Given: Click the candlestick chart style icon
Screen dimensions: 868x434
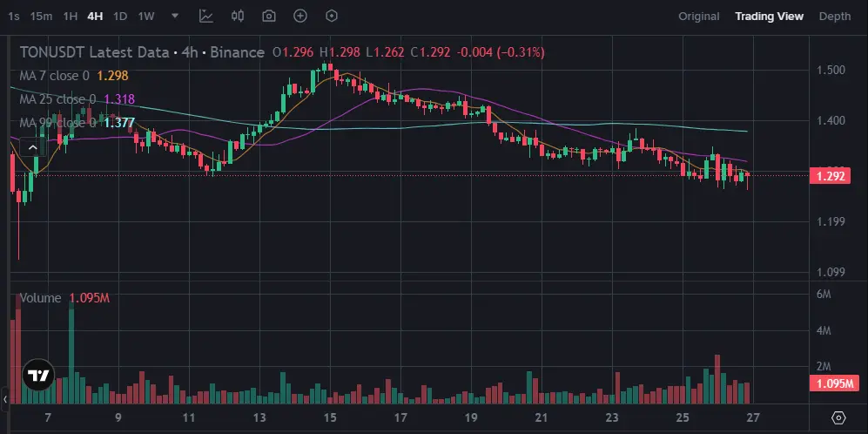Looking at the screenshot, I should (238, 16).
